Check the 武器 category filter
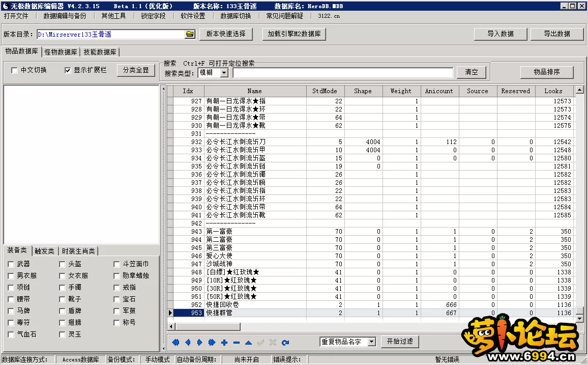Screen dimensions: 588x365 pos(11,265)
